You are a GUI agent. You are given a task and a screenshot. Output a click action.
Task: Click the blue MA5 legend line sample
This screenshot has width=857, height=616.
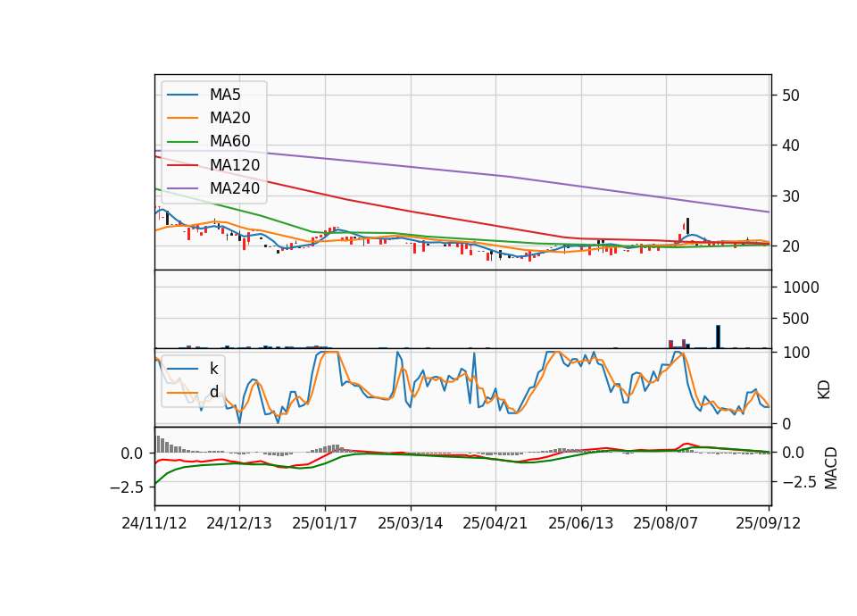[182, 95]
